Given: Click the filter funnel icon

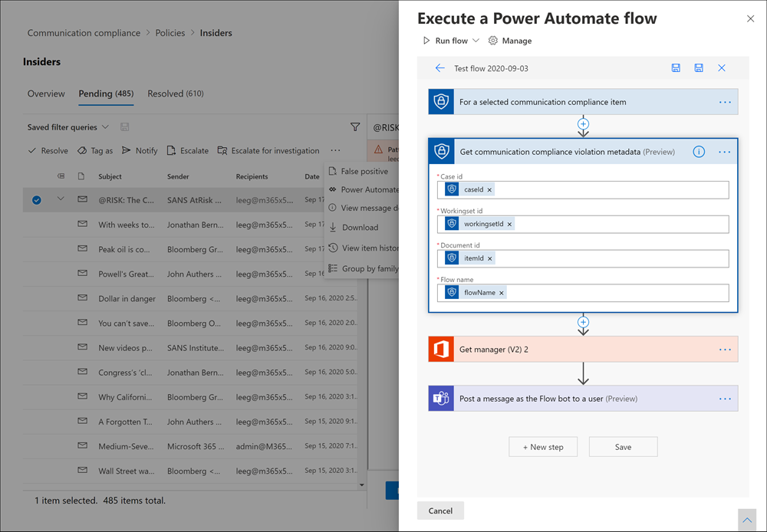Looking at the screenshot, I should click(355, 127).
